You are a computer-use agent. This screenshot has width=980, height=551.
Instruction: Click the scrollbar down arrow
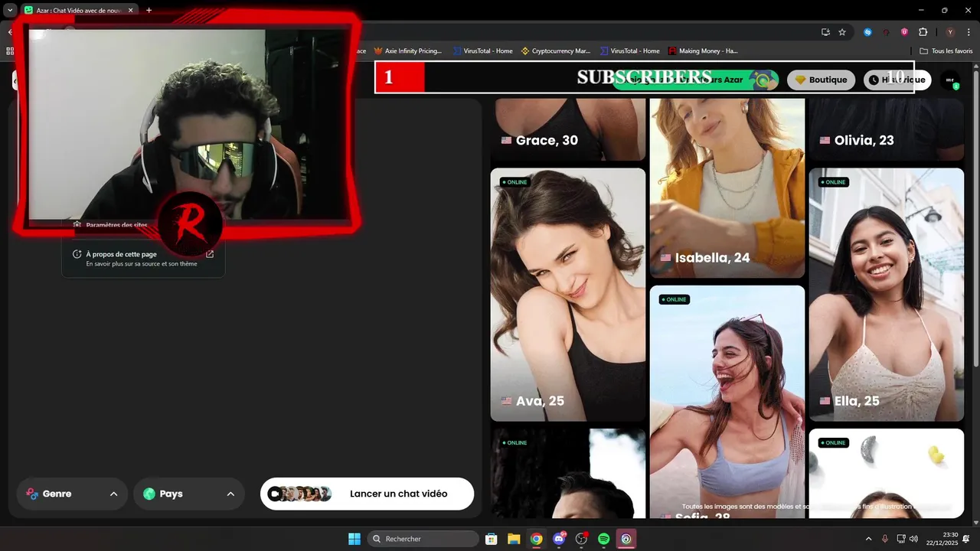(975, 522)
